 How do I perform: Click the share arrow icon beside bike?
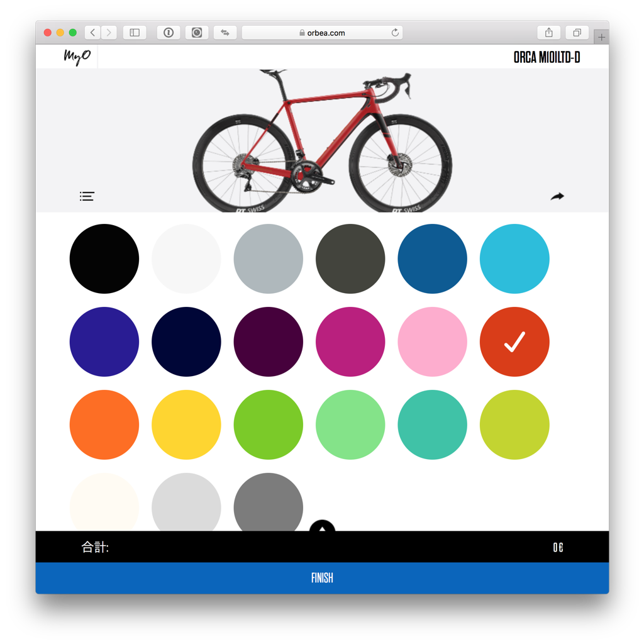click(x=557, y=197)
